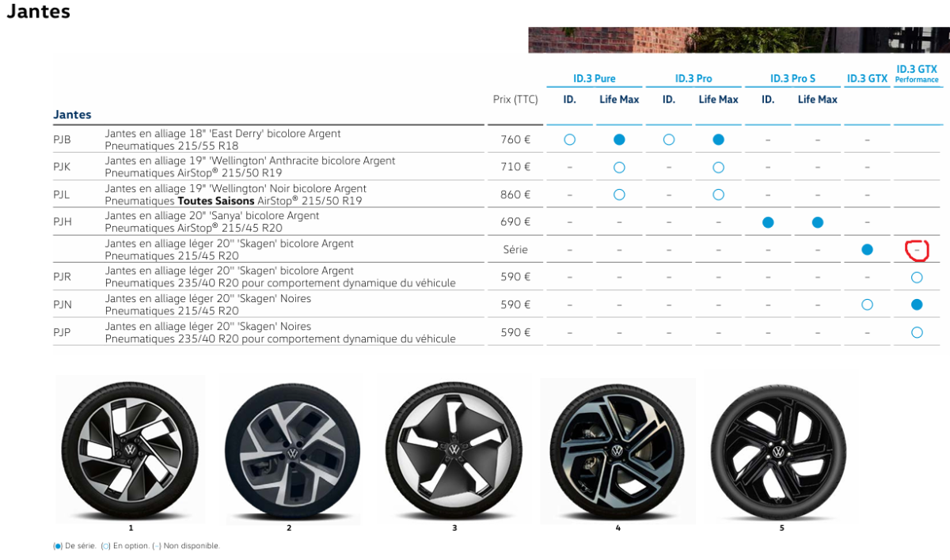
Task: Click the ID.3 Pro S column header
Action: tap(792, 79)
